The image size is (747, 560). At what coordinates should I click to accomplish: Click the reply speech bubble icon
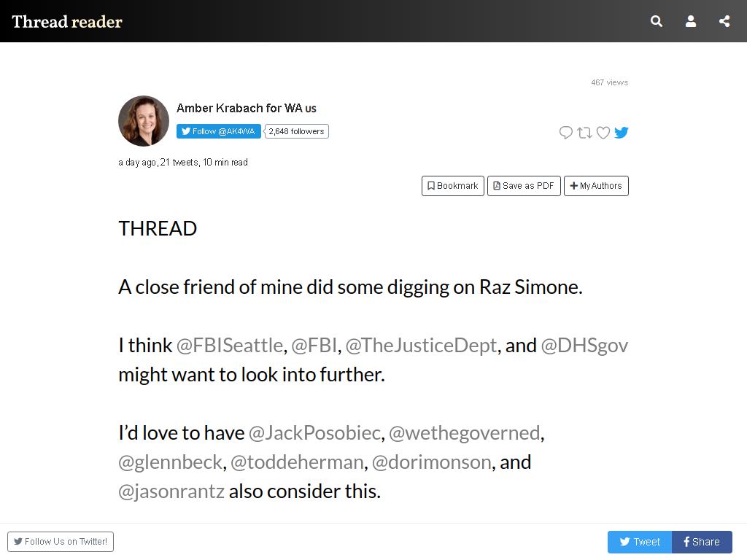[565, 133]
